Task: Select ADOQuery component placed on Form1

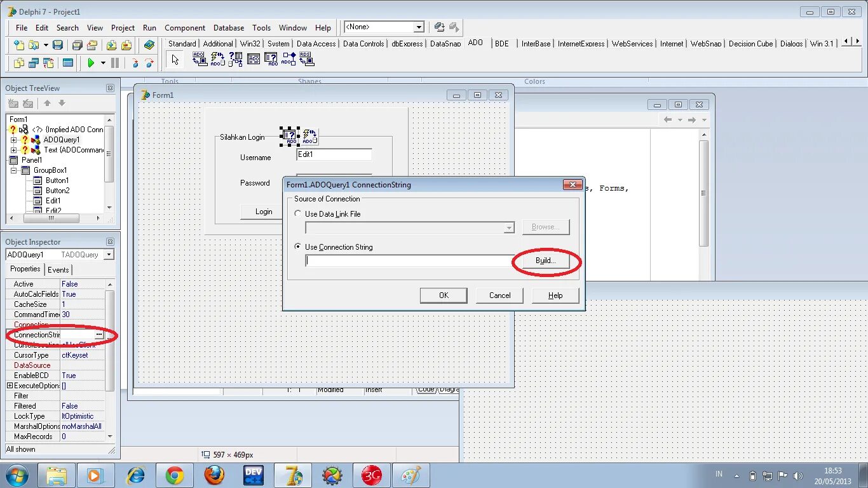Action: [290, 135]
